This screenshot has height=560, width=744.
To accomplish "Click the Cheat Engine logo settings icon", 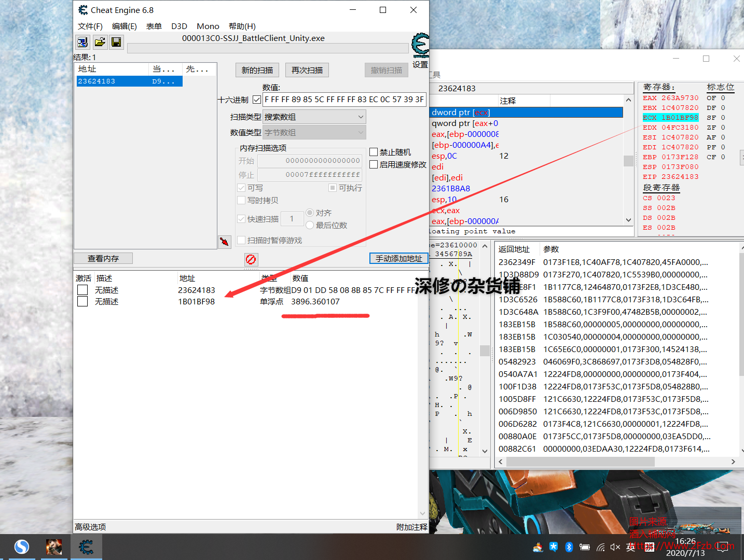I will (x=420, y=46).
